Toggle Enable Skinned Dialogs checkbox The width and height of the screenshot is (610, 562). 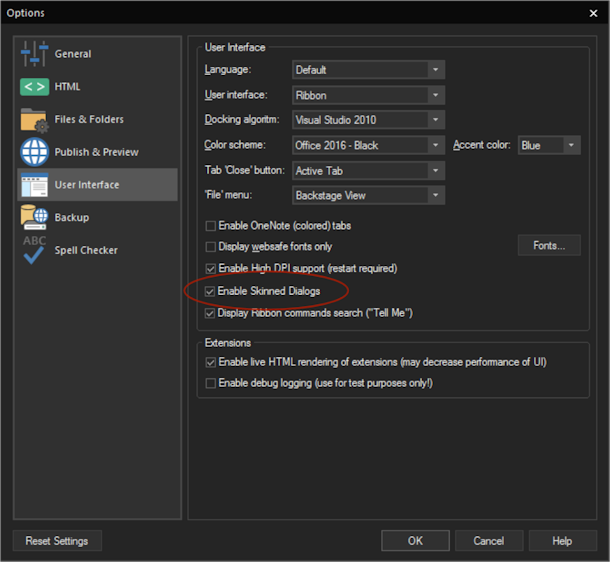coord(210,291)
